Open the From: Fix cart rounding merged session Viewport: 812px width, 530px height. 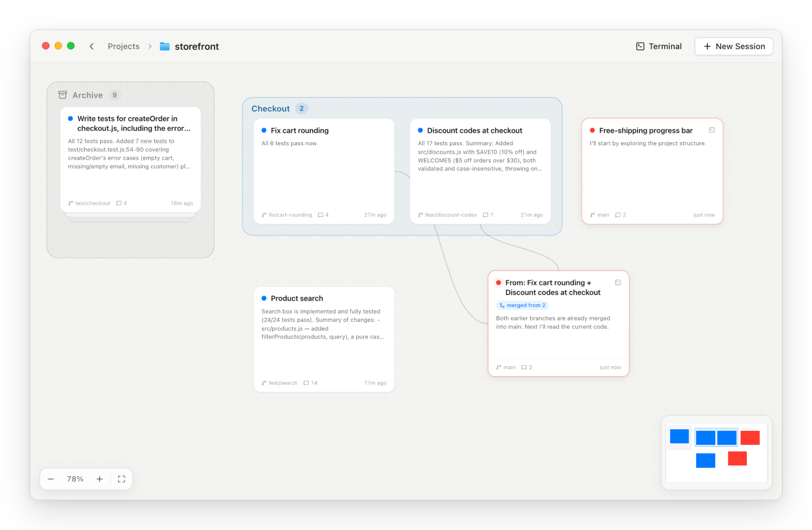point(558,324)
